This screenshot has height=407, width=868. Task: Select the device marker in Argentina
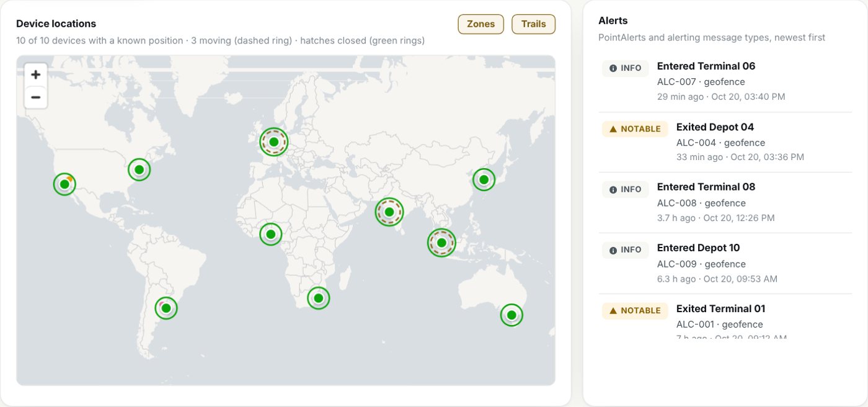(x=166, y=308)
